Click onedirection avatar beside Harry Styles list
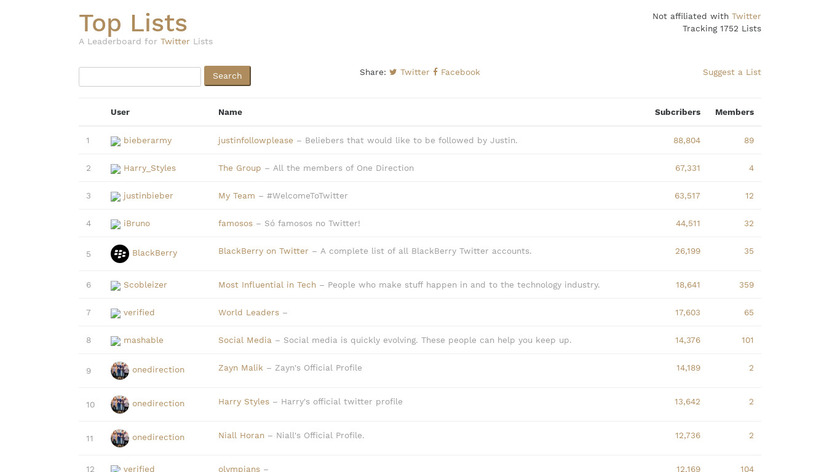840x472 pixels. coord(119,404)
